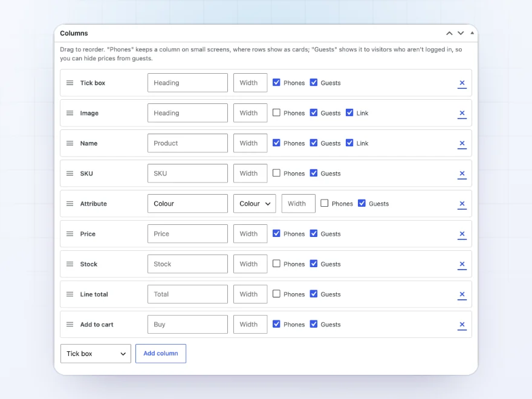
Task: Click the Width field in Price row
Action: tap(250, 234)
